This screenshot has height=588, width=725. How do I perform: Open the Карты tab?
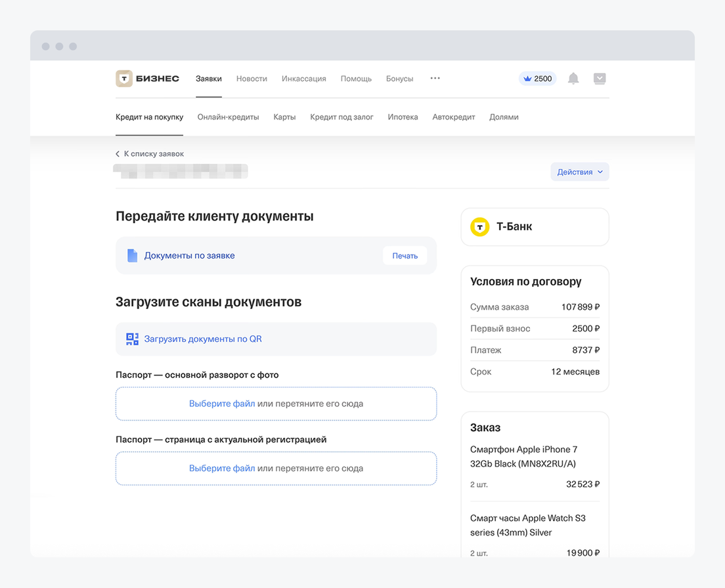pos(284,117)
